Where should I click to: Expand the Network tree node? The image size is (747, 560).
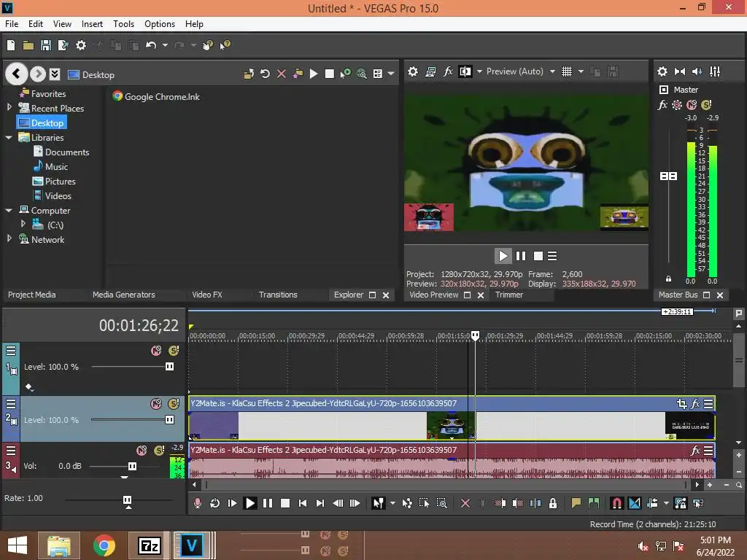pos(9,238)
